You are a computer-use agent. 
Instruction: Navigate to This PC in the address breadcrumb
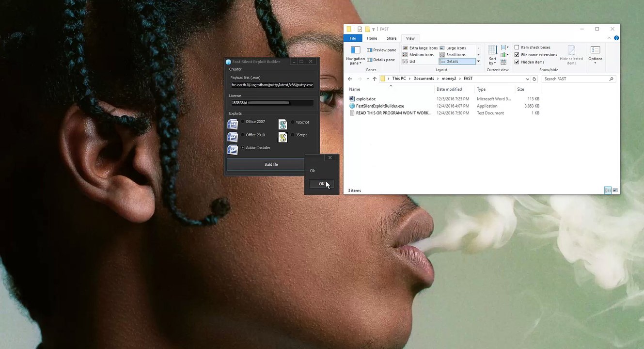click(x=399, y=79)
